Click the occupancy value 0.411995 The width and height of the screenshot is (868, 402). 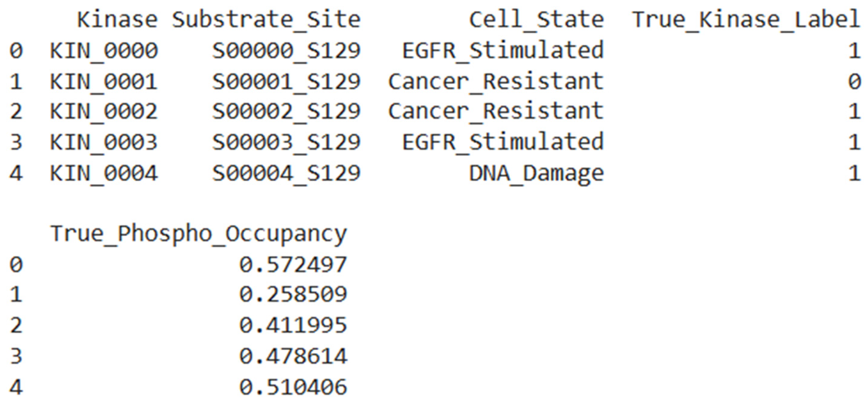coord(293,325)
